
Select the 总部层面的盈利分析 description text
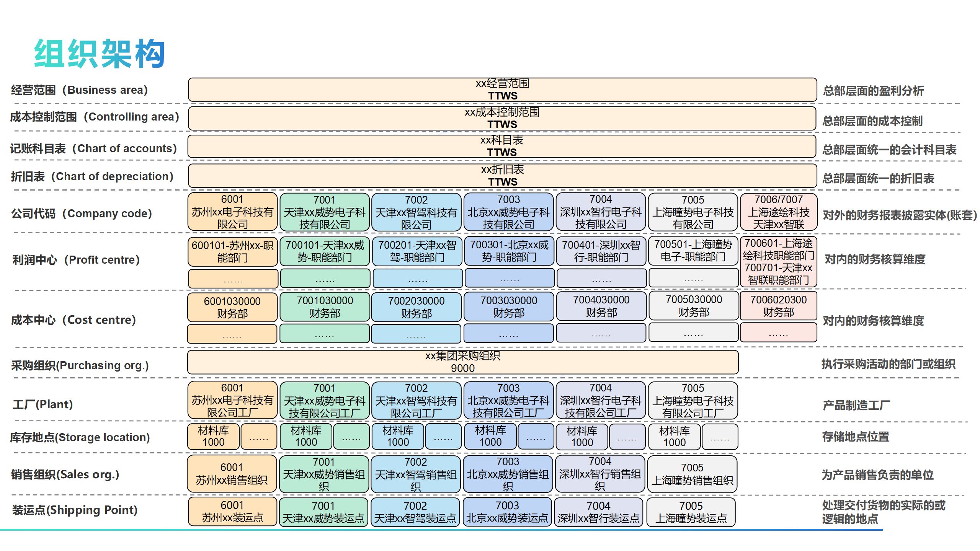click(873, 91)
